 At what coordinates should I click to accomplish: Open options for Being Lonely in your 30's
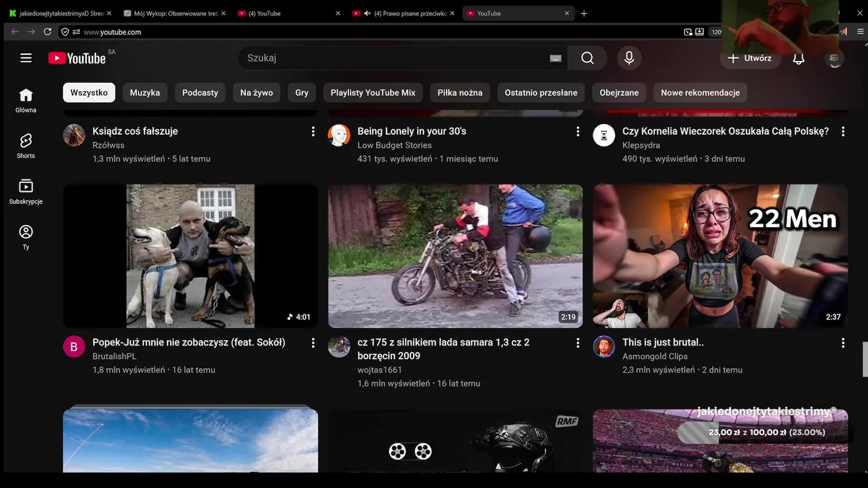click(578, 131)
